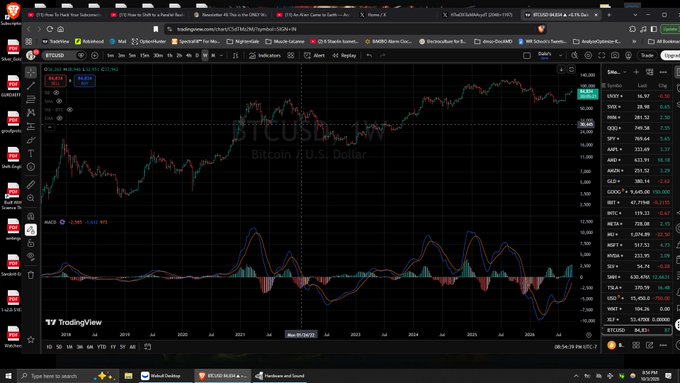The image size is (680, 383).
Task: Toggle magnet mode for drawings
Action: (x=31, y=216)
